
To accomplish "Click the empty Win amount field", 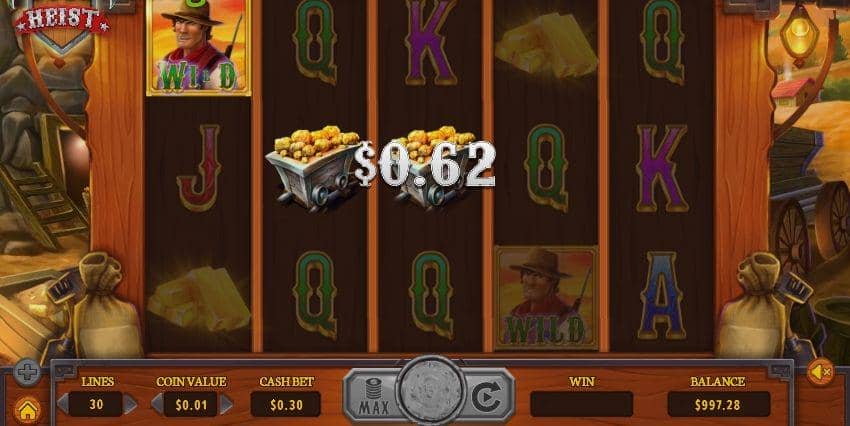I will tap(581, 404).
